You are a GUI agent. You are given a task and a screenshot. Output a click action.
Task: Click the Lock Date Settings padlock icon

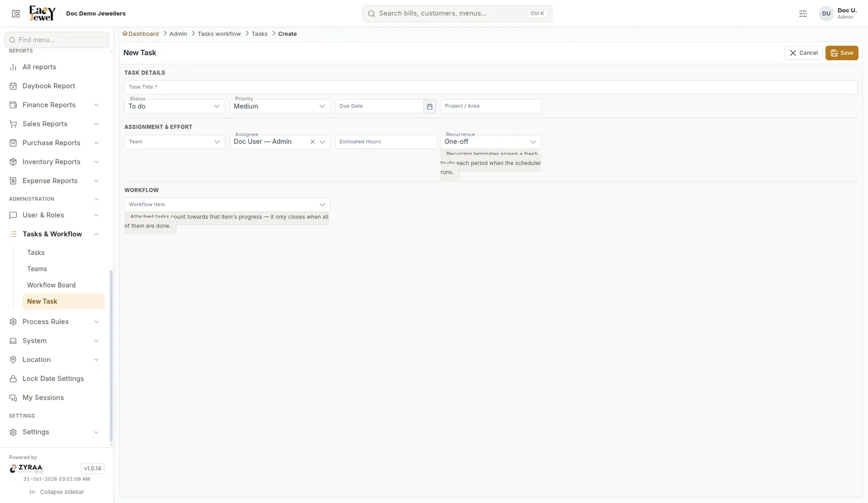point(13,379)
